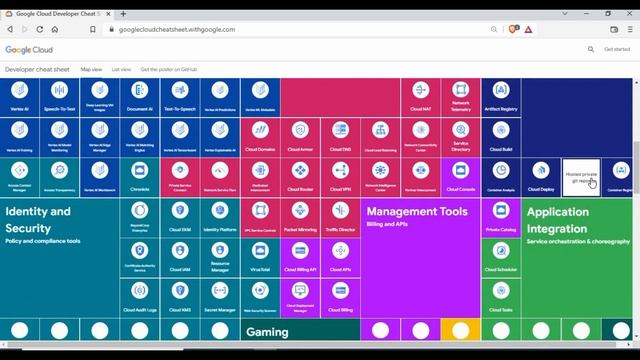Screen dimensions: 640x360
Task: Open the Cloud DNS tile
Action: [x=340, y=138]
